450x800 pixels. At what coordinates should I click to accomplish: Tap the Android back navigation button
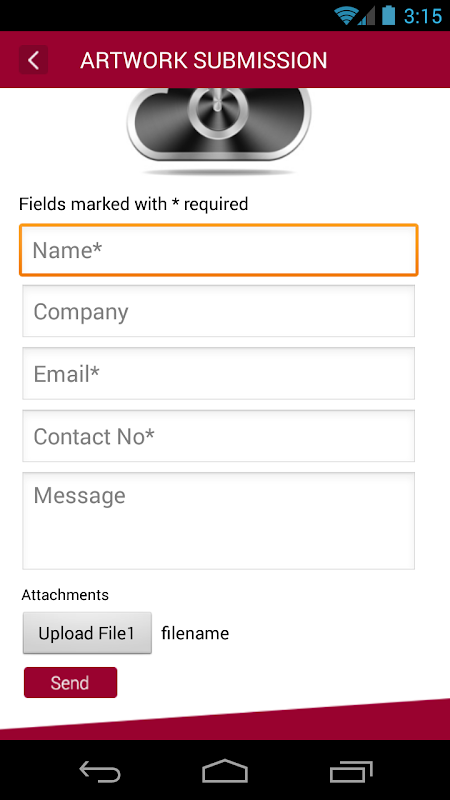coord(100,770)
